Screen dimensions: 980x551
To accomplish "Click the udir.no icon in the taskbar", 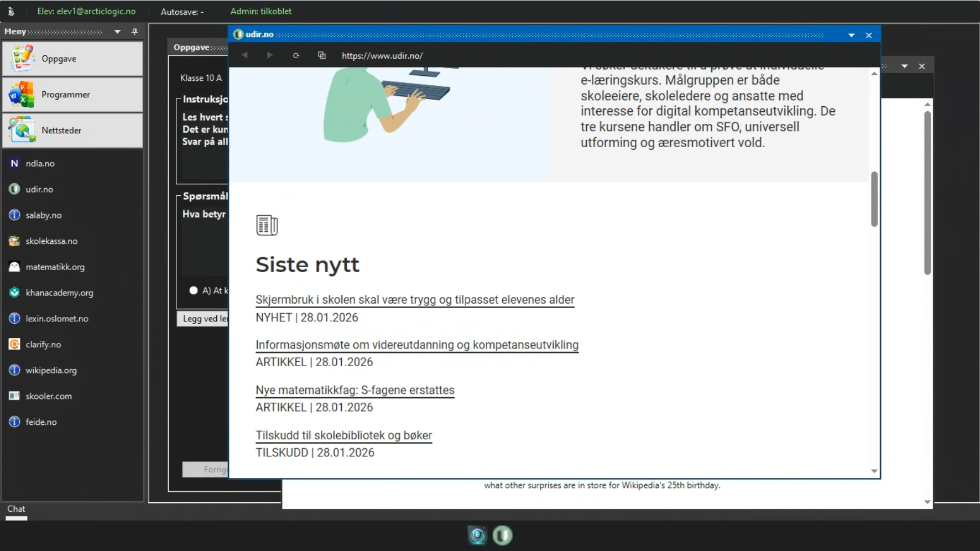I will click(503, 535).
